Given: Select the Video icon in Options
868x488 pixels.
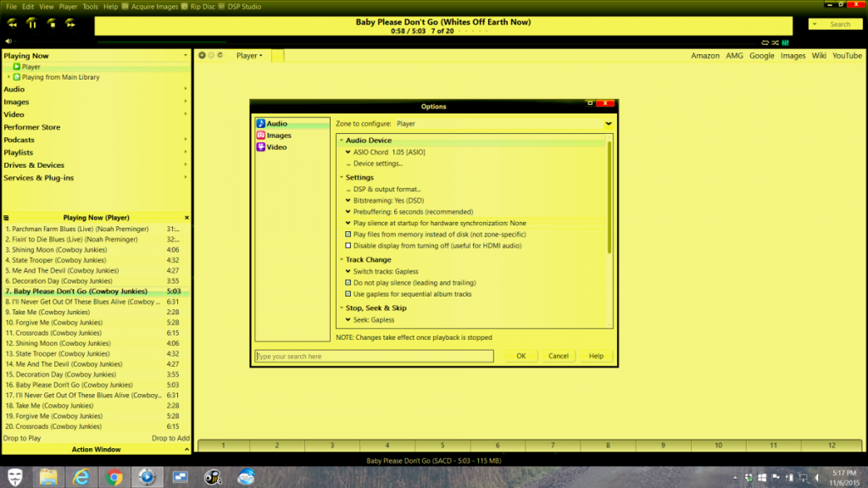Looking at the screenshot, I should [261, 147].
